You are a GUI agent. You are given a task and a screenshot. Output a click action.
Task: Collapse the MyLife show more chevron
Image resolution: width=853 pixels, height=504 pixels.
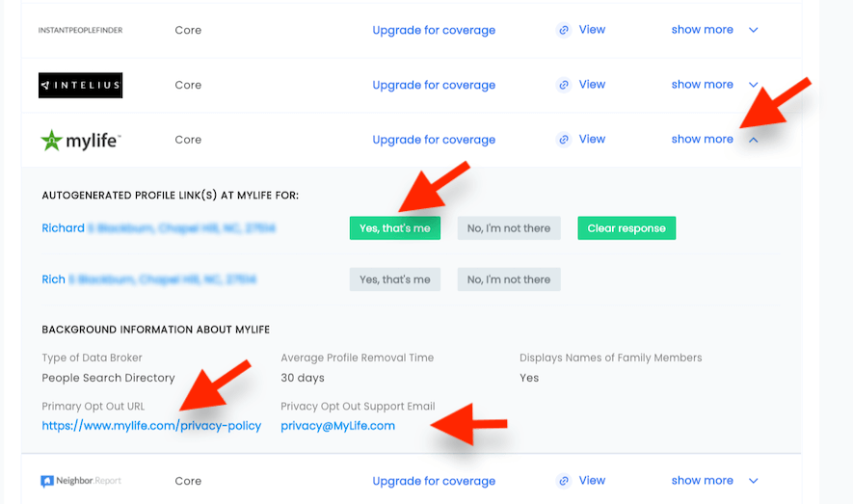pos(754,140)
